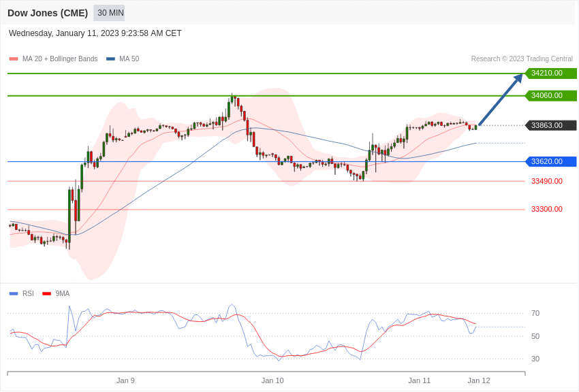Click the Dow Jones (CME) title
The image size is (579, 392).
coord(48,13)
